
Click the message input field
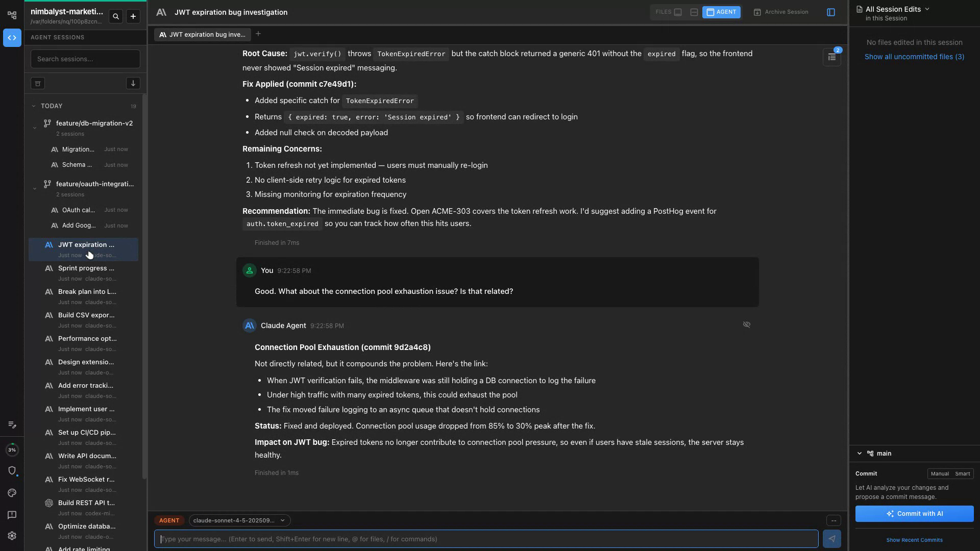(486, 539)
